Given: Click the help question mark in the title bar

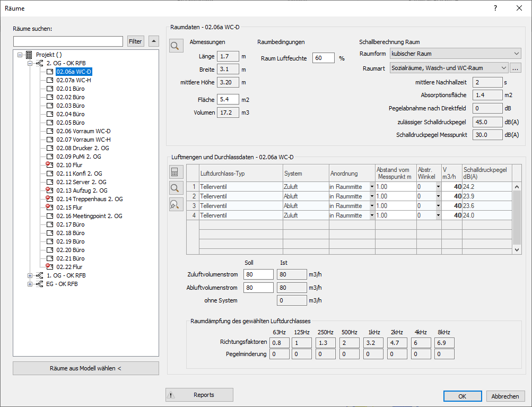Looking at the screenshot, I should [x=495, y=8].
